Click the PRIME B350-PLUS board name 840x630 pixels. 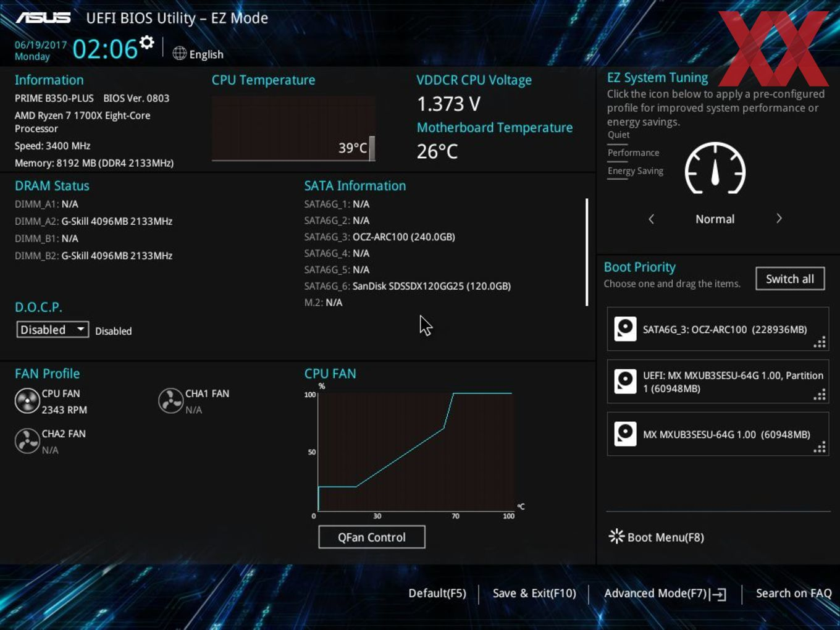tap(54, 98)
